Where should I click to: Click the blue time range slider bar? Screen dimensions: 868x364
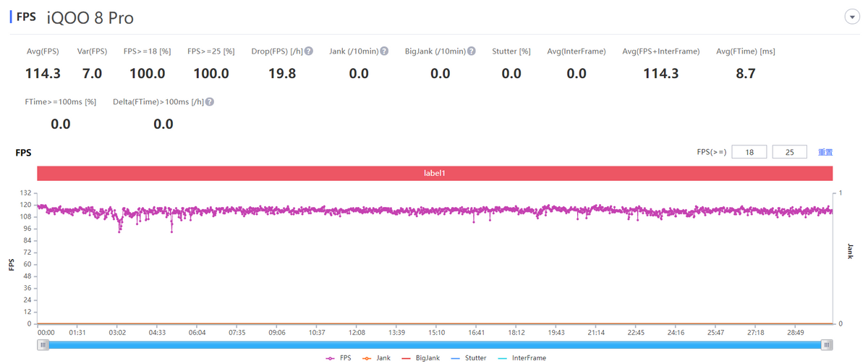[x=435, y=344]
